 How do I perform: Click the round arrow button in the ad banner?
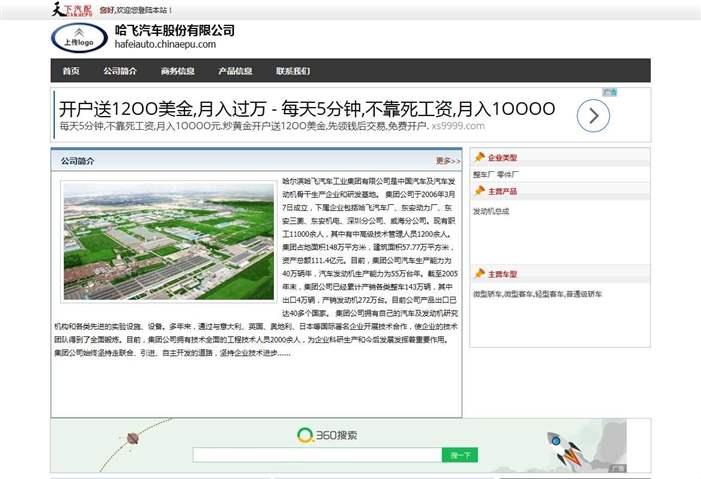pyautogui.click(x=593, y=116)
